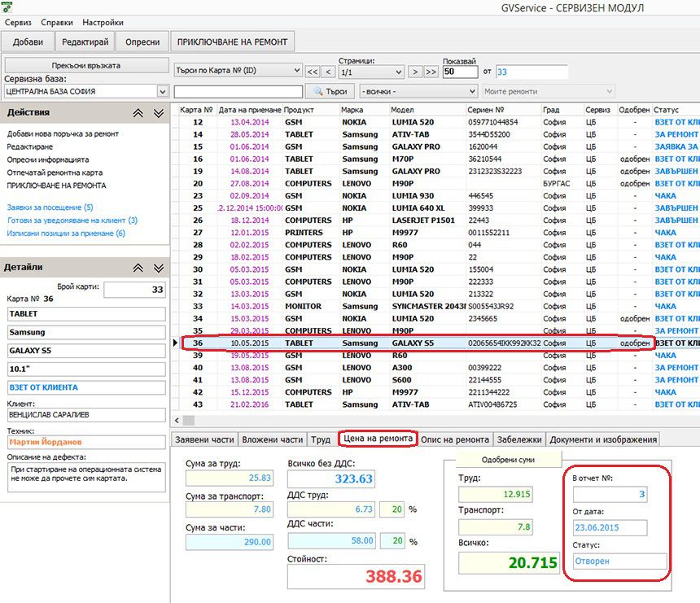Collapse the Детайли panel with up chevron
The image size is (700, 603).
[x=138, y=268]
